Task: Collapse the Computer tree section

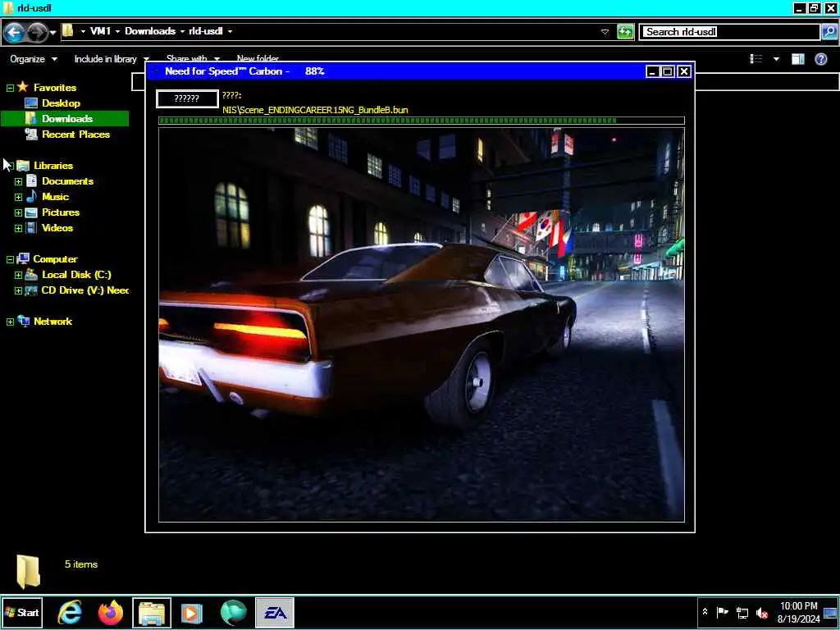Action: (10, 259)
